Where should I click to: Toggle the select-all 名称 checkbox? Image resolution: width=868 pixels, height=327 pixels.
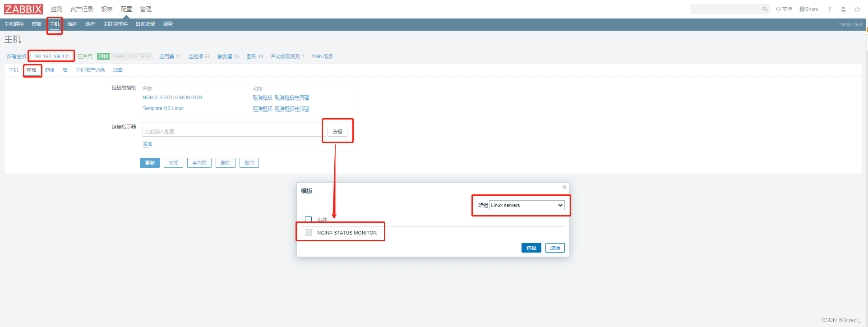click(309, 220)
